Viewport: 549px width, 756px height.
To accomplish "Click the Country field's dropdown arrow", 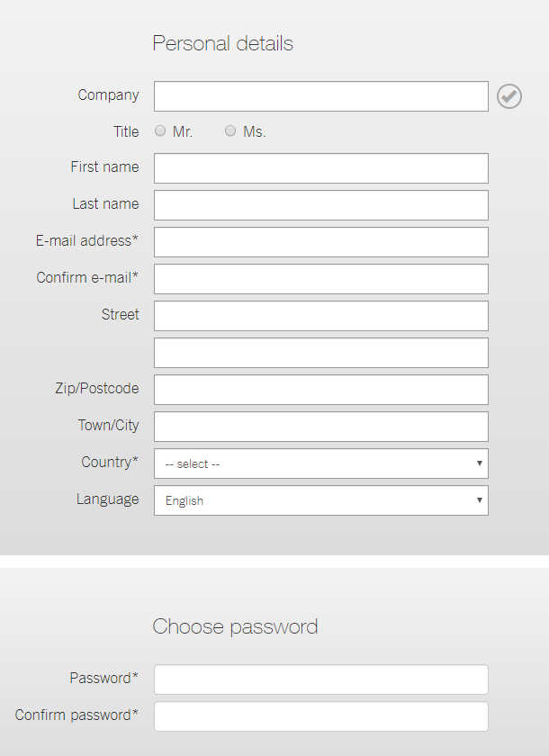I will point(480,463).
